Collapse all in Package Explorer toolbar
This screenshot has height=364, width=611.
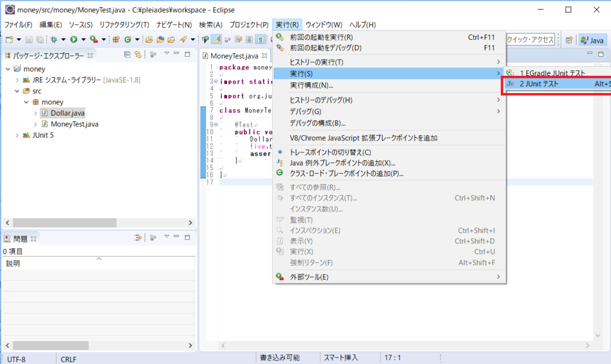click(127, 54)
